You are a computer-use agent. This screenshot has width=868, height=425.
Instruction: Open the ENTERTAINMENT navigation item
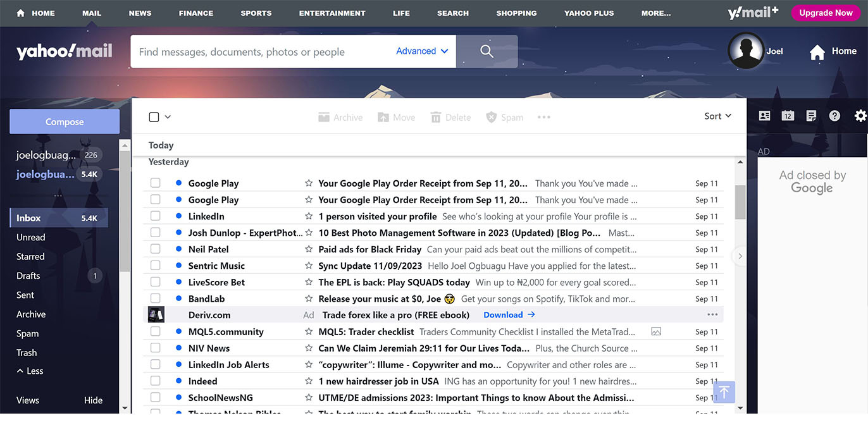pos(332,13)
